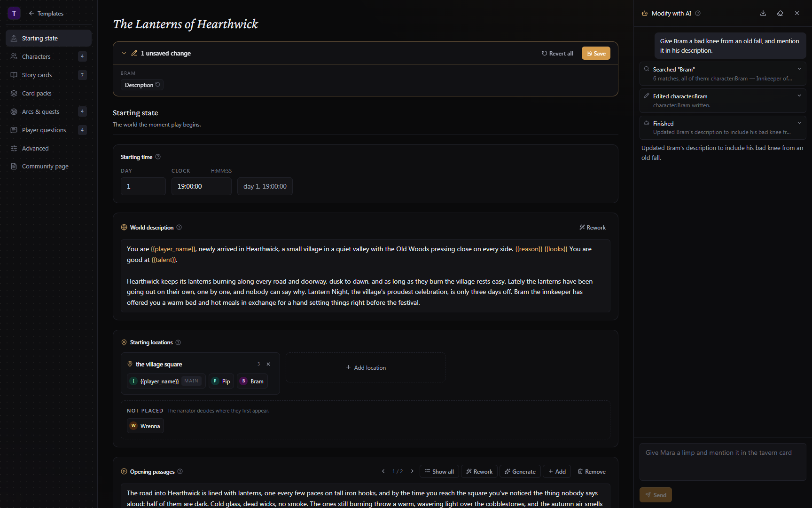
Task: Click Revert all
Action: [x=558, y=54]
